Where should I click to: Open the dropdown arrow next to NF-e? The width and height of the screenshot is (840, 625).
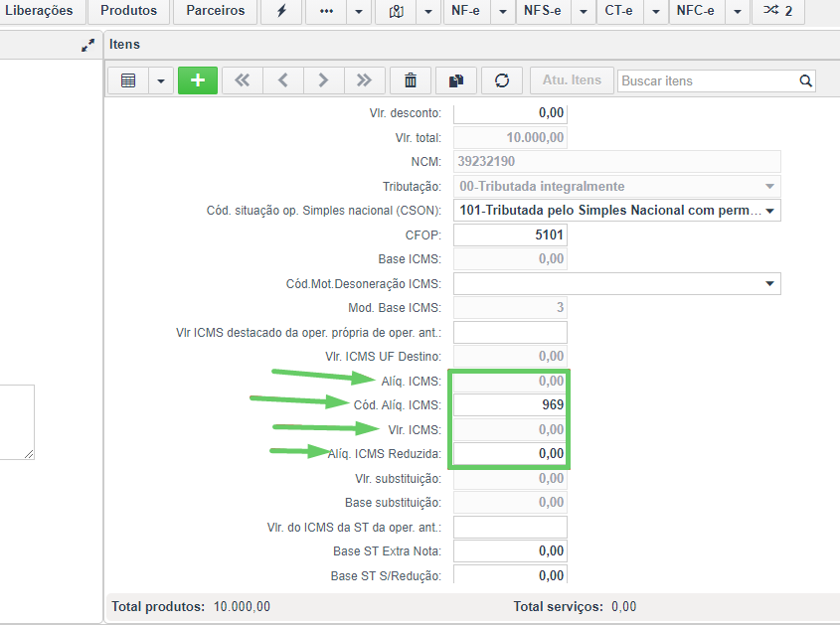click(x=502, y=11)
